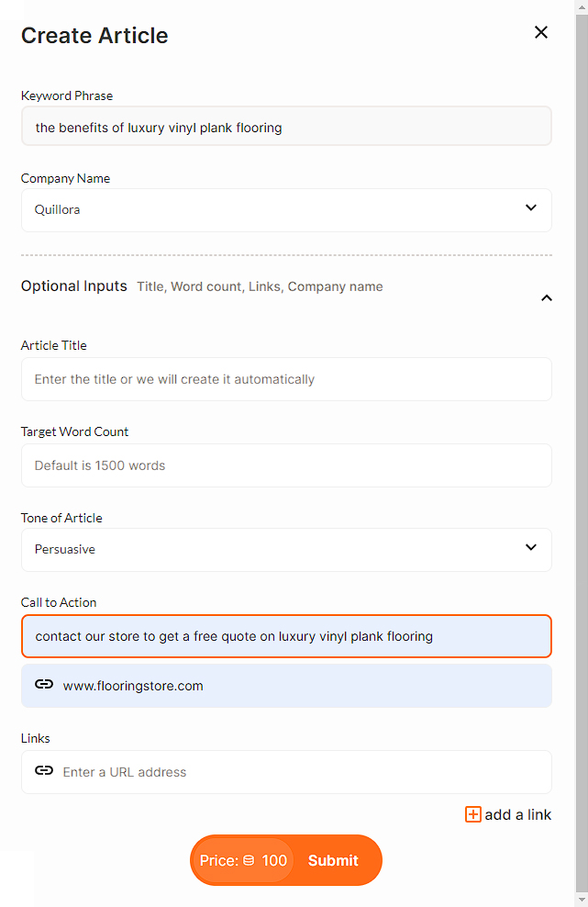Close the Create Article dialog
The width and height of the screenshot is (588, 907).
(540, 32)
